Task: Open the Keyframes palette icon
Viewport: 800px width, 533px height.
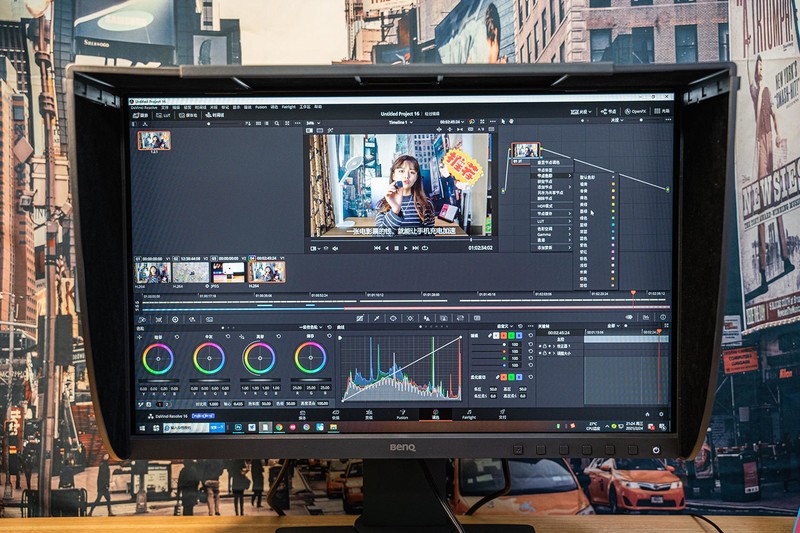Action: point(629,317)
